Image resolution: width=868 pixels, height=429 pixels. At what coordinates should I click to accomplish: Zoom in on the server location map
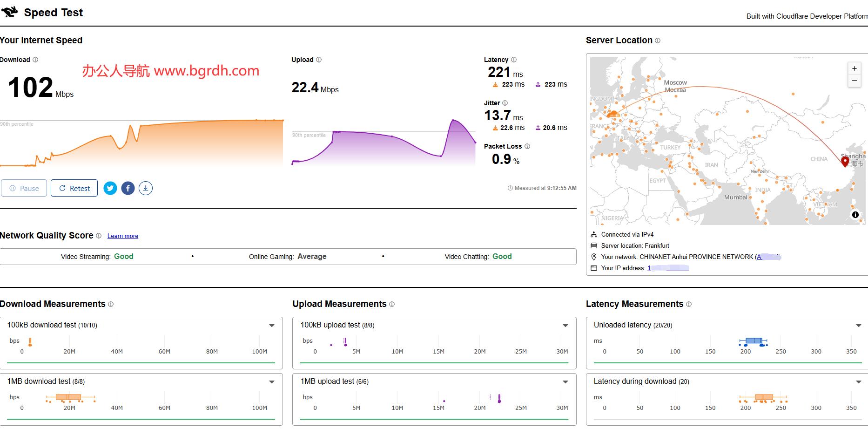pos(854,68)
